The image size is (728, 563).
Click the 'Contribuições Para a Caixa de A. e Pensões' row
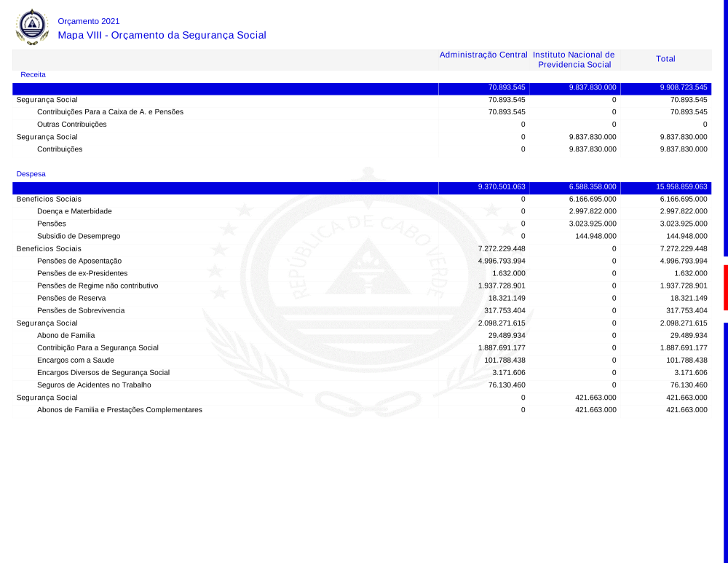pyautogui.click(x=110, y=112)
